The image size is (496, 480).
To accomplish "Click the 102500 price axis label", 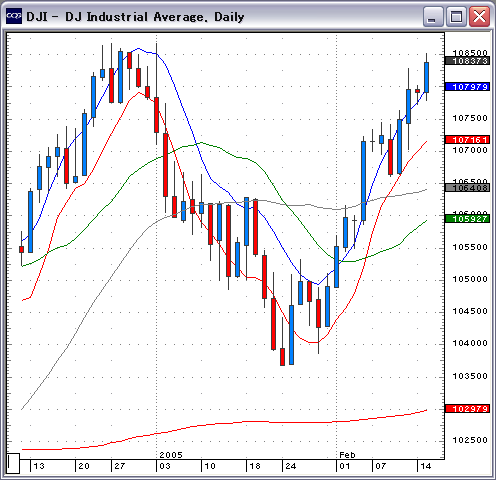I will (x=470, y=440).
